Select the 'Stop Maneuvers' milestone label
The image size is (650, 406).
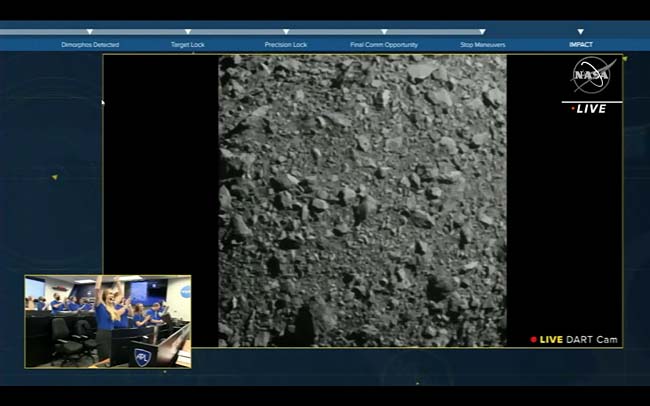pyautogui.click(x=483, y=45)
